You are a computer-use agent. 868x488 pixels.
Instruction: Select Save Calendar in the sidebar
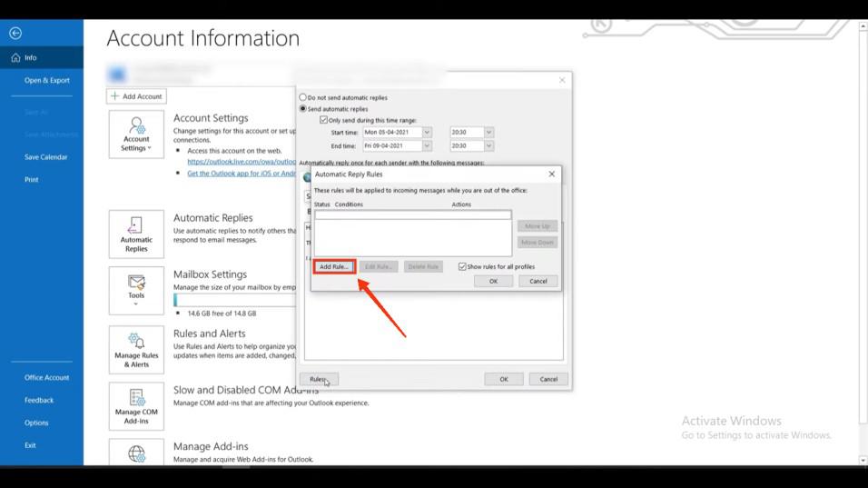pyautogui.click(x=46, y=157)
